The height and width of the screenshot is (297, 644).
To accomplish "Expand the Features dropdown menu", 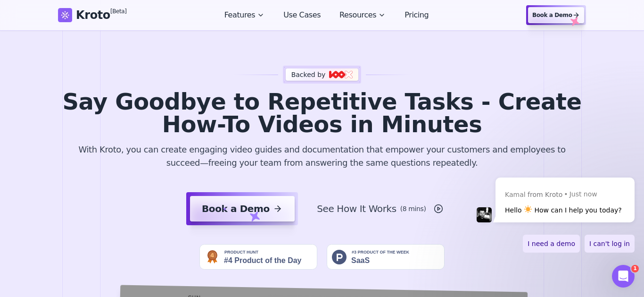I will point(244,15).
